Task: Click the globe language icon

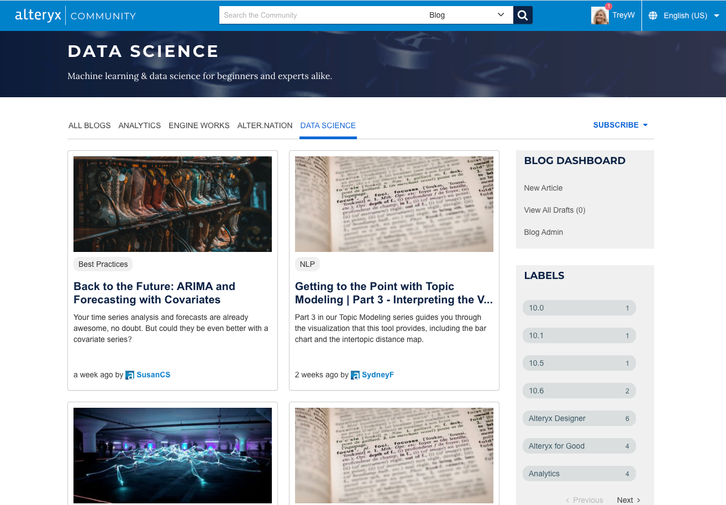Action: click(x=653, y=15)
